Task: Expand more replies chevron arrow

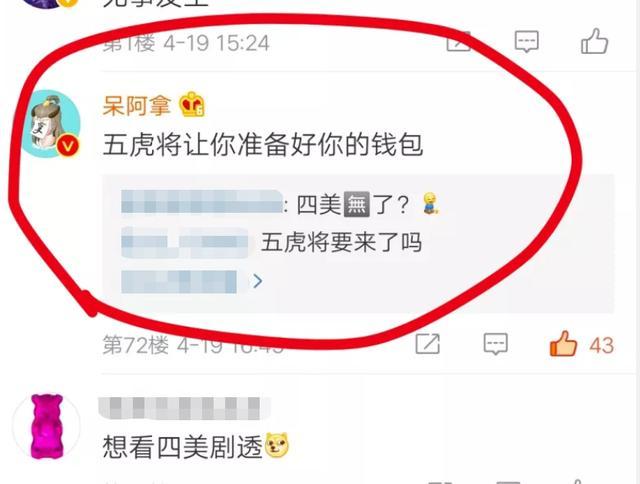Action: [x=257, y=281]
